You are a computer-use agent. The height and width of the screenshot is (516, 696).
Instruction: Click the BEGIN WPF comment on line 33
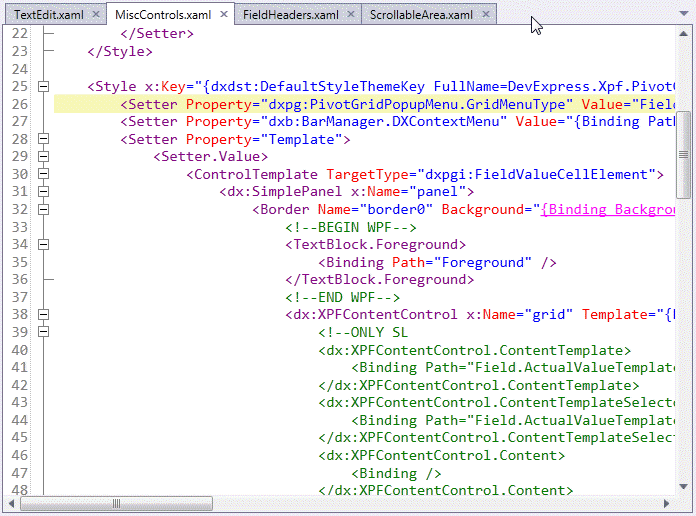click(x=351, y=227)
